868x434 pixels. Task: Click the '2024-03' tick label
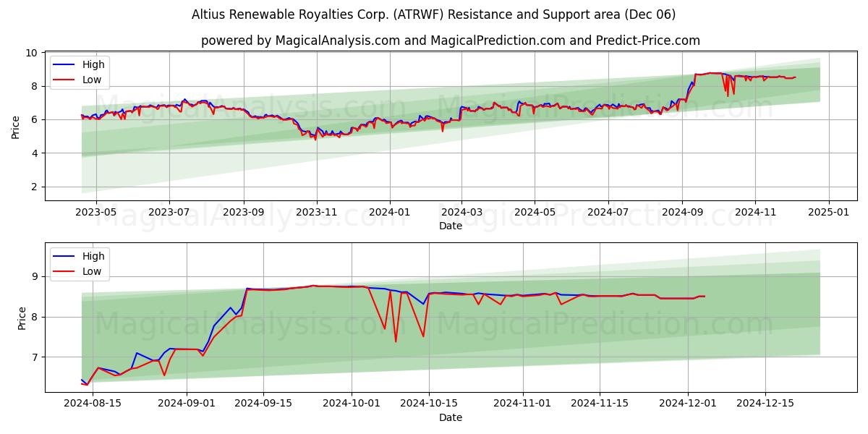pyautogui.click(x=461, y=213)
